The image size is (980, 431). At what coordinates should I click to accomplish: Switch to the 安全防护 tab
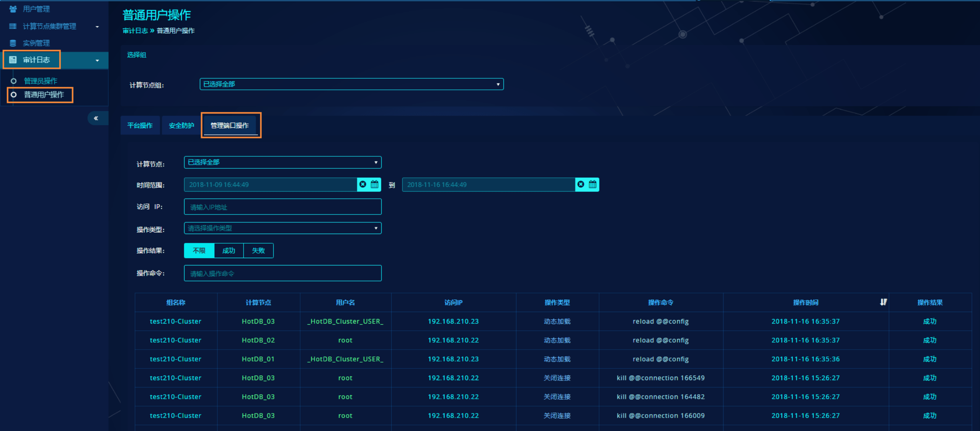181,125
